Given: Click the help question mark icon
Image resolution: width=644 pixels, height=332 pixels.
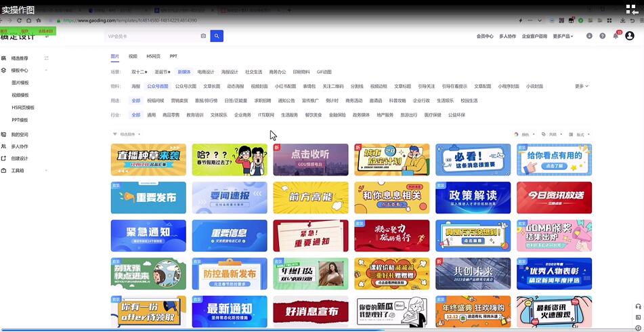Looking at the screenshot, I should (x=602, y=36).
